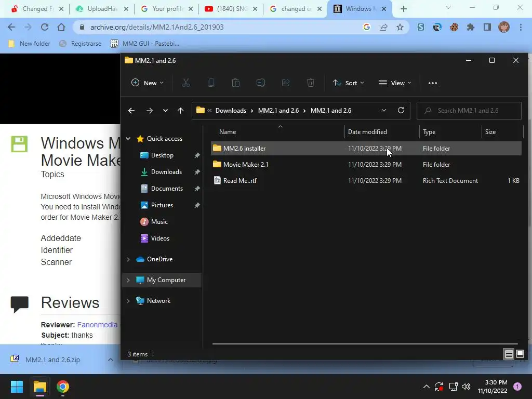This screenshot has height=399, width=532.
Task: Click the File Explorer taskbar icon
Action: click(x=39, y=387)
